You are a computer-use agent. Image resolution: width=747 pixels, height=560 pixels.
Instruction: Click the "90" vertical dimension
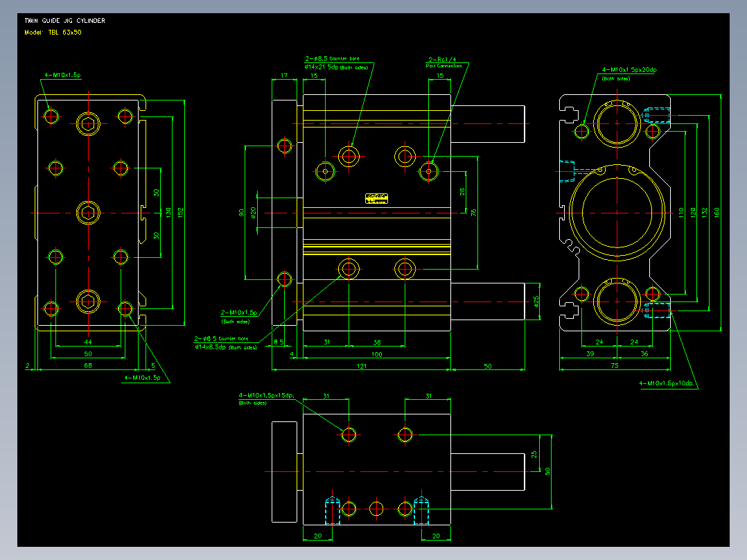[242, 213]
